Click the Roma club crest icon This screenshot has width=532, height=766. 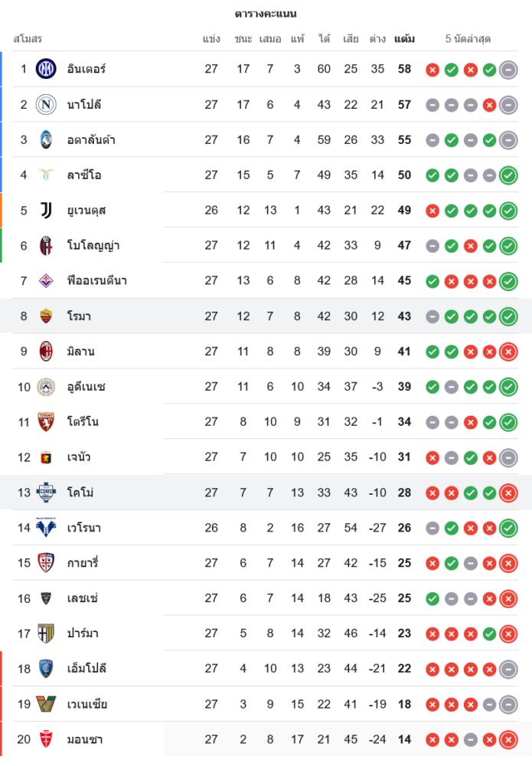click(46, 316)
